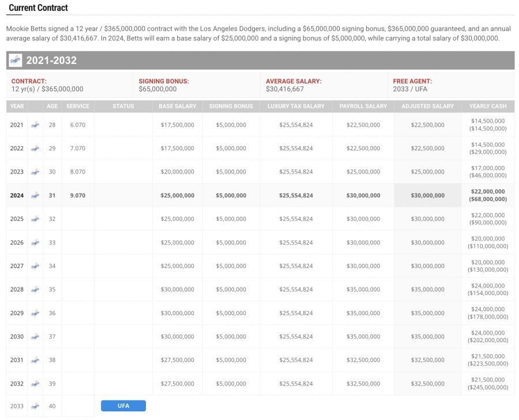
Task: Select the LUXURY TAX SALARY column header
Action: 296,106
